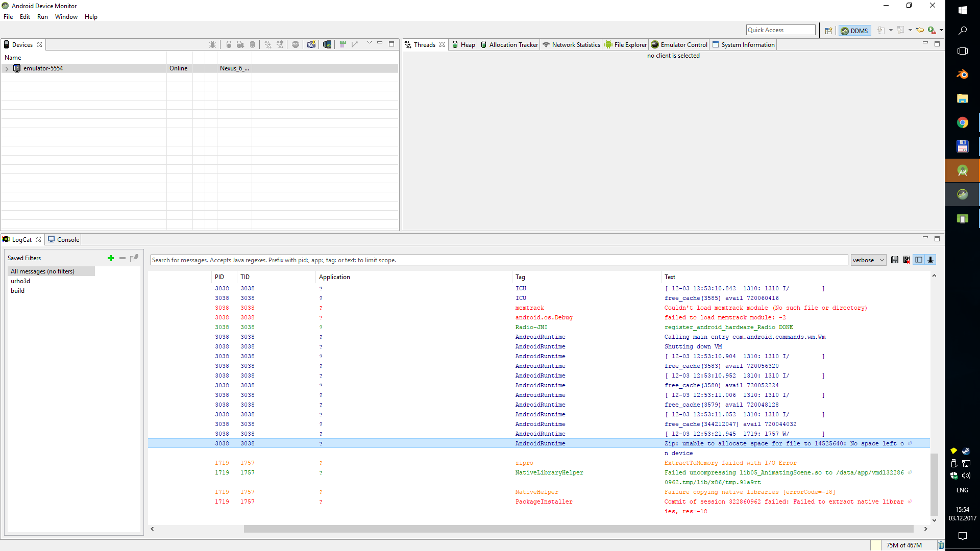Click the Cause GC trash icon

click(x=252, y=44)
